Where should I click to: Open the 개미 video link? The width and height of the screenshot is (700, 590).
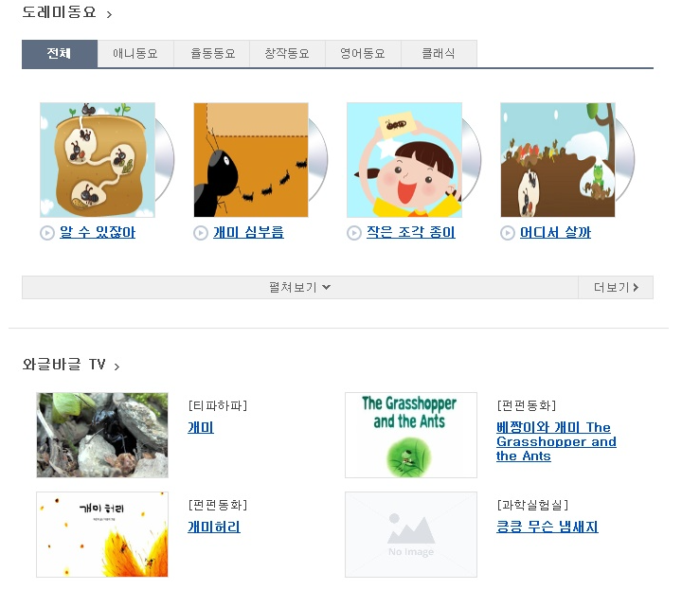[x=201, y=427]
